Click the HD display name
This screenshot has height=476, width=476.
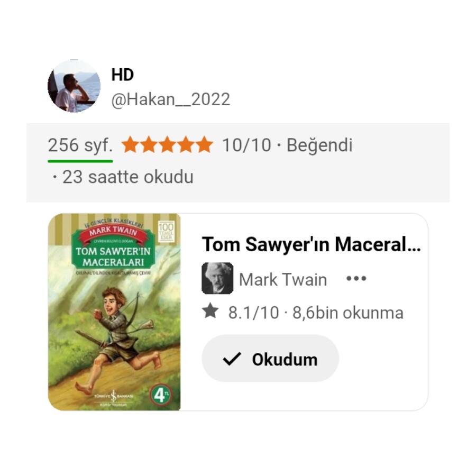coord(122,75)
